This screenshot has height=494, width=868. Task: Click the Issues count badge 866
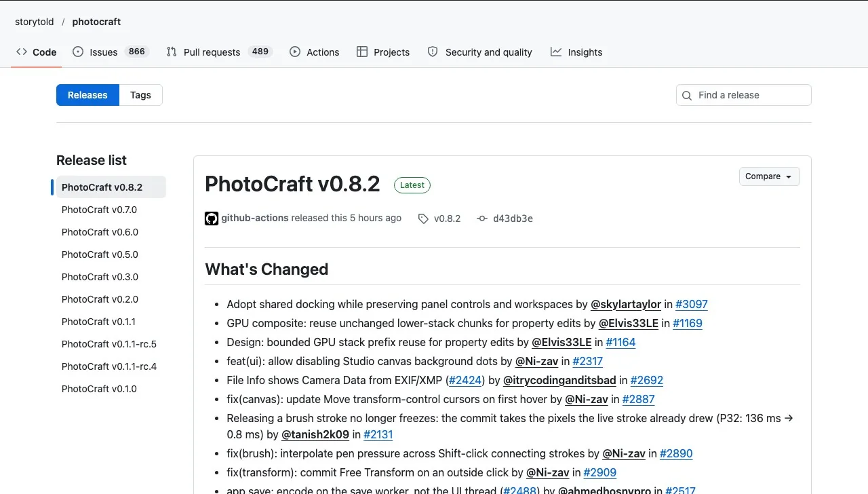(137, 52)
